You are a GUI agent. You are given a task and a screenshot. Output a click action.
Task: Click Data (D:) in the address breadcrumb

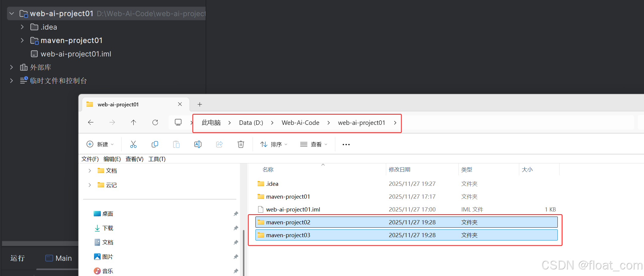[x=251, y=123]
